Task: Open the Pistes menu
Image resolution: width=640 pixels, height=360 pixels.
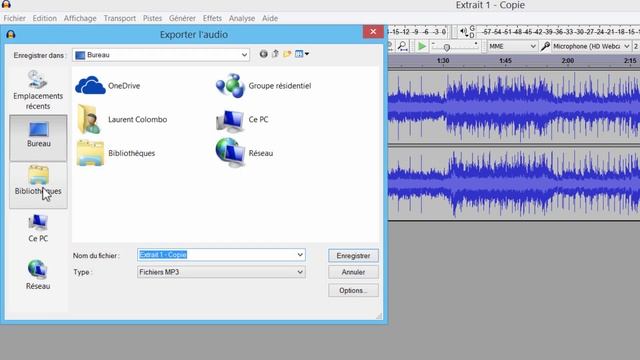Action: tap(152, 18)
